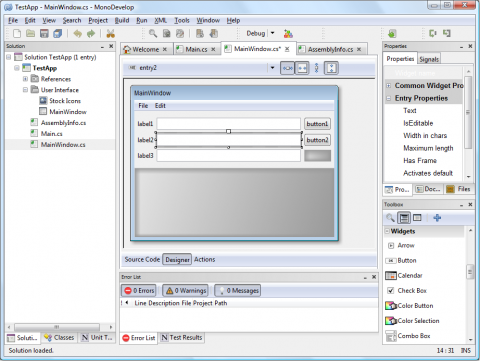The image size is (480, 361).
Task: Switch Toolbox to list view icon
Action: 404,218
